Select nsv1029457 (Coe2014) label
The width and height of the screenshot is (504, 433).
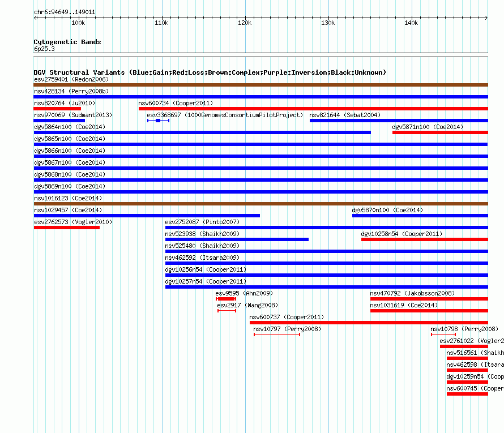[68, 210]
